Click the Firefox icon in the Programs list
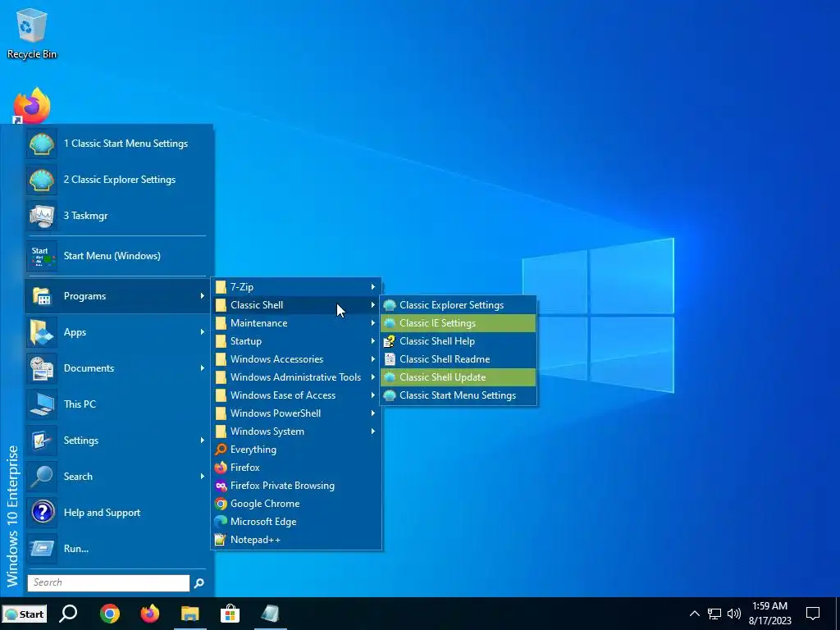The image size is (840, 630). (221, 468)
